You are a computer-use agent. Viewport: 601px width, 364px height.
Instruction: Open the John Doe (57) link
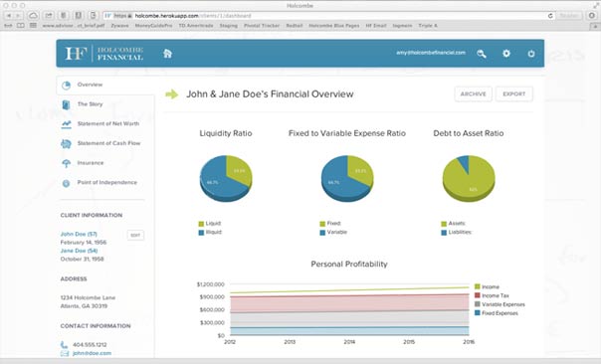tap(79, 234)
